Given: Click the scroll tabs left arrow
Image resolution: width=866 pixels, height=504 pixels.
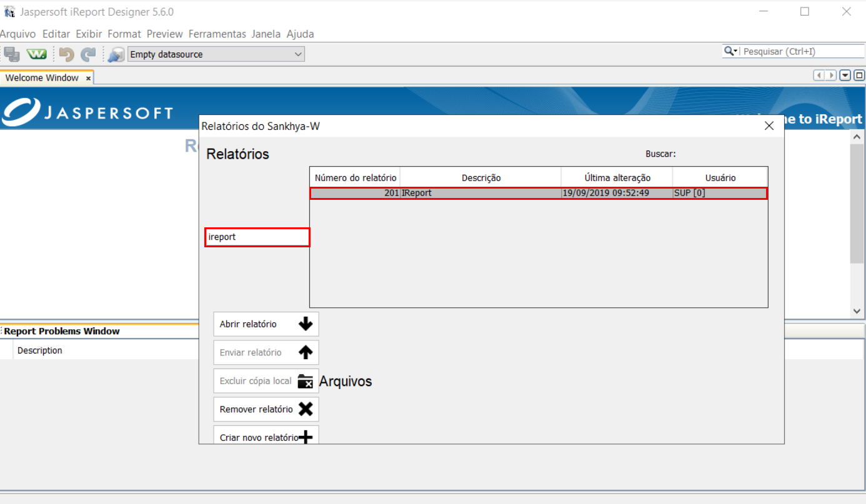Looking at the screenshot, I should [x=819, y=76].
